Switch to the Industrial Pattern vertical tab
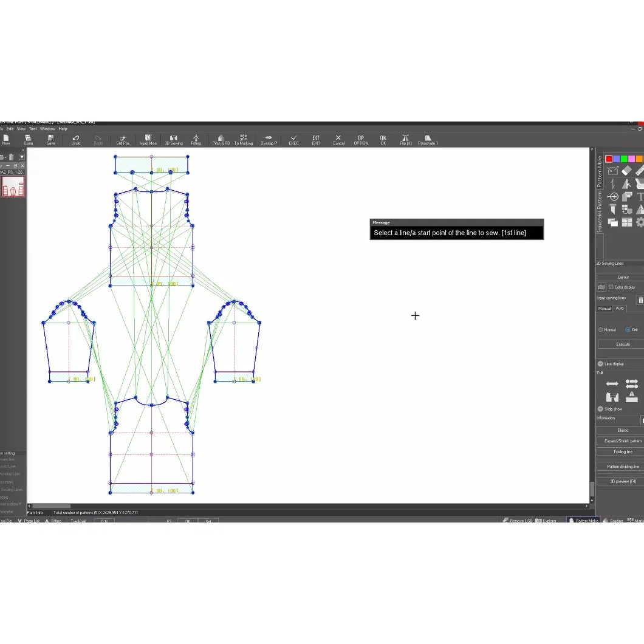Image resolution: width=644 pixels, height=644 pixels. (x=599, y=211)
